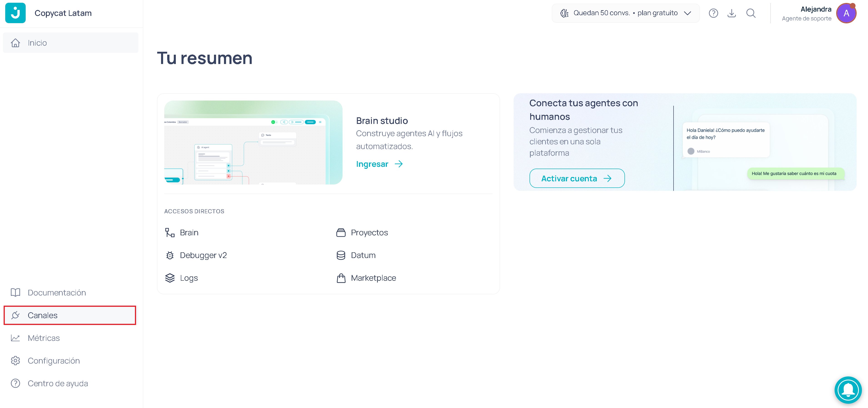
Task: Click the Alejandra user name text
Action: coord(816,9)
